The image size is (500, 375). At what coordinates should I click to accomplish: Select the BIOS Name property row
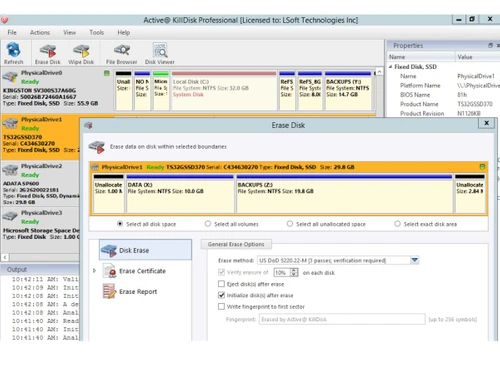pos(443,95)
